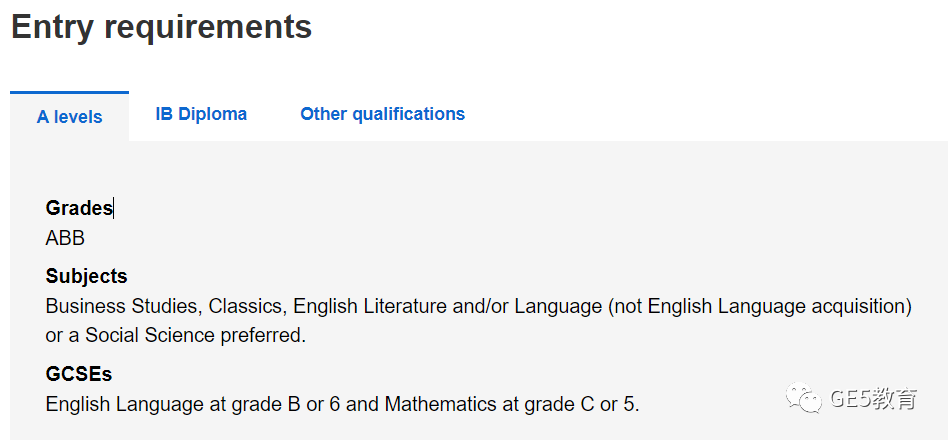This screenshot has width=948, height=440.
Task: Click the GE5教育 watermark text
Action: point(874,399)
